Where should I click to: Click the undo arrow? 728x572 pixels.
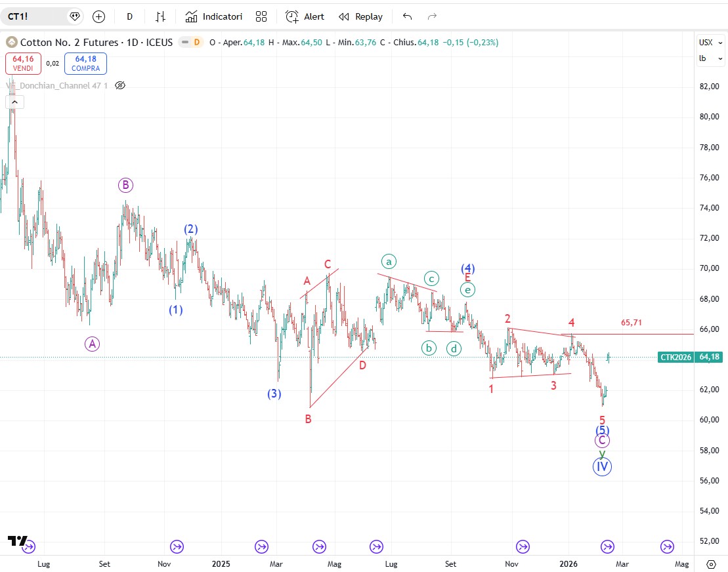pos(408,16)
